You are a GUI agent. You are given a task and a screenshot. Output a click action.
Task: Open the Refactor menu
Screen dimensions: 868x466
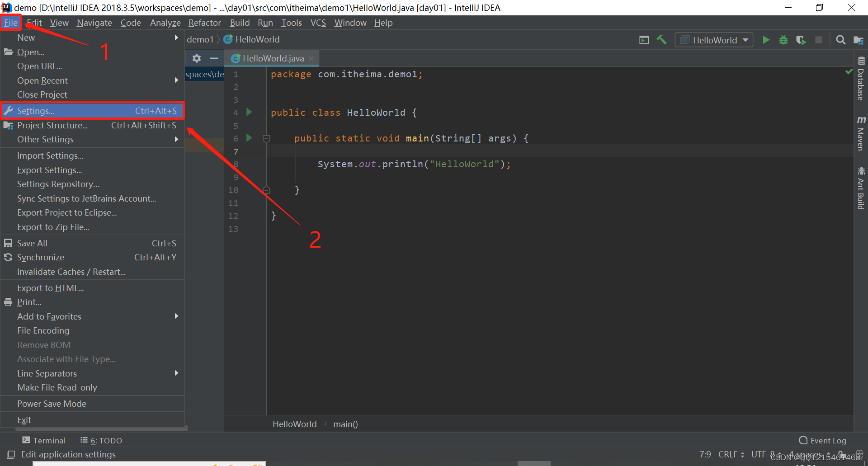tap(204, 23)
